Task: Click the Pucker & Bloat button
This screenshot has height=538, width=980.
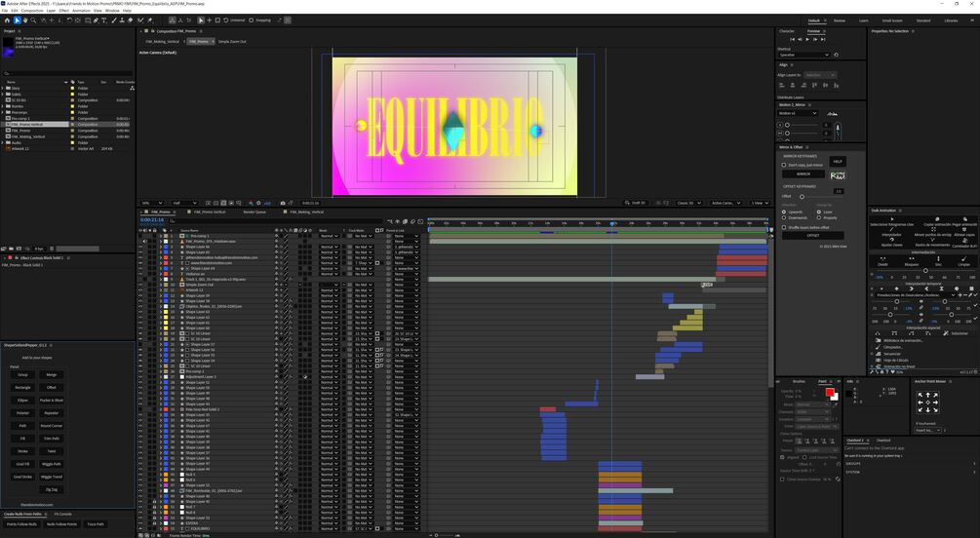Action: click(x=52, y=400)
